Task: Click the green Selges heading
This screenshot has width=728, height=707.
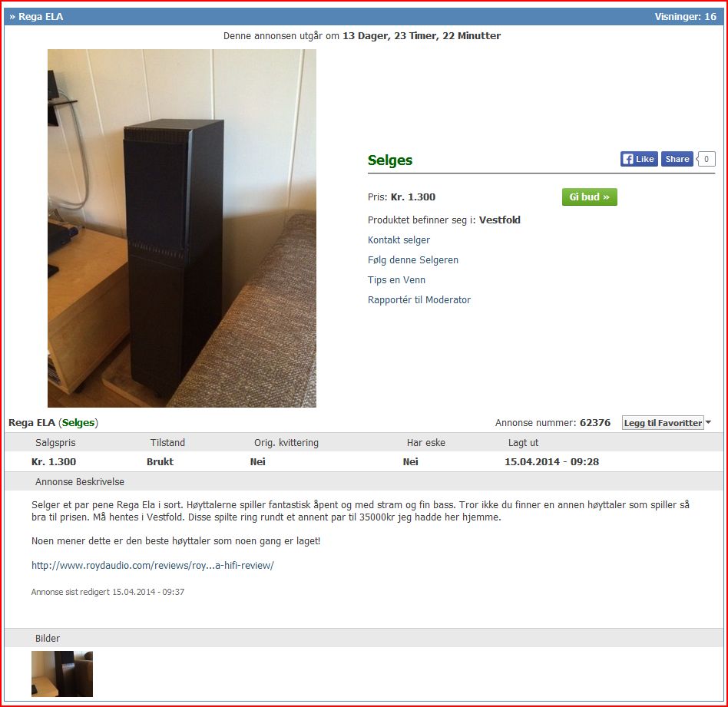Action: (x=390, y=160)
